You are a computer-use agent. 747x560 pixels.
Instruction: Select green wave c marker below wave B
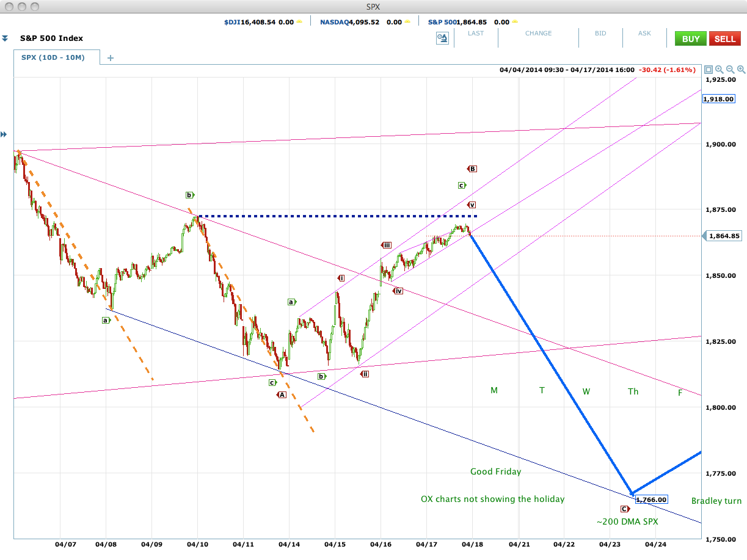tap(462, 185)
